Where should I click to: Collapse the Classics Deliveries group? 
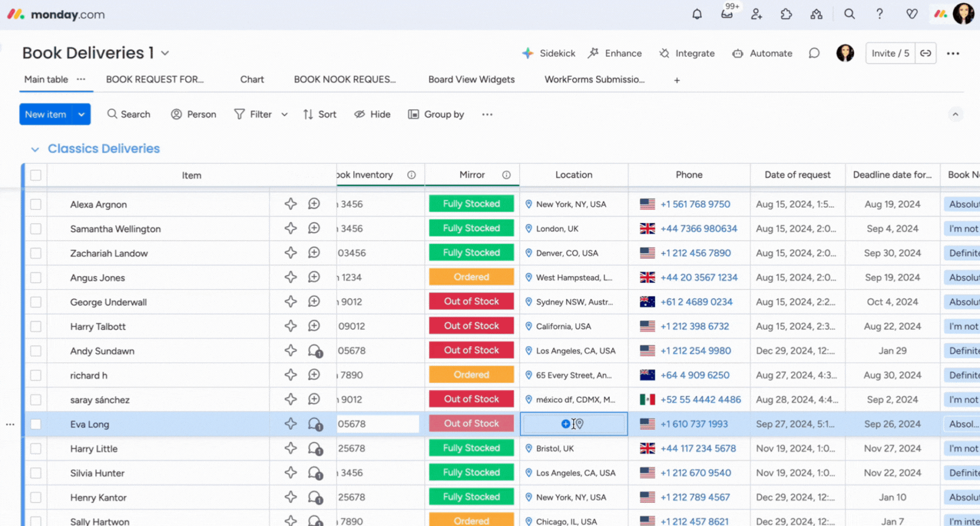[x=35, y=149]
